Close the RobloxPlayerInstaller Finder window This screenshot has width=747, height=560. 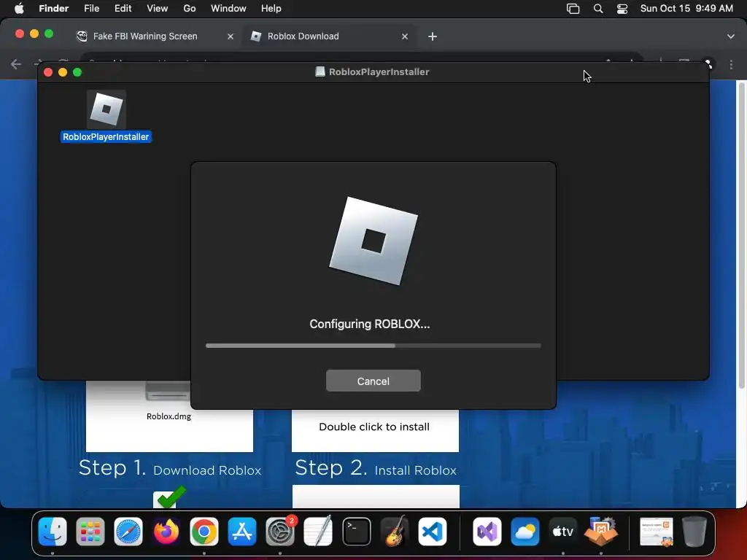point(48,72)
